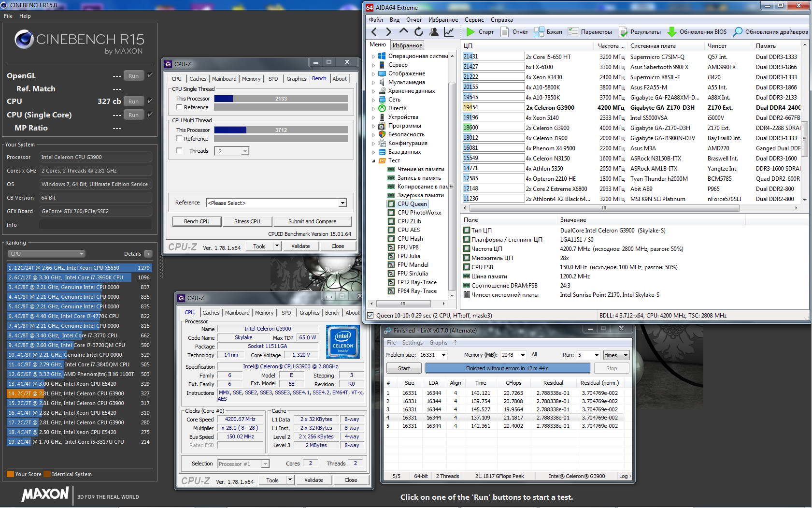Go forward using AIDA64 forward arrow
The height and width of the screenshot is (508, 812).
pyautogui.click(x=389, y=32)
